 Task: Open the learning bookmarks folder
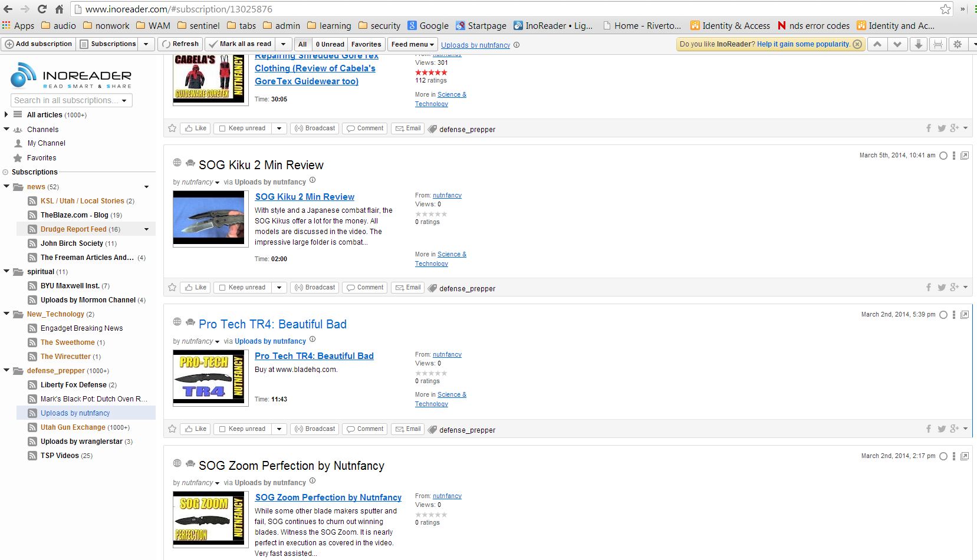click(328, 26)
